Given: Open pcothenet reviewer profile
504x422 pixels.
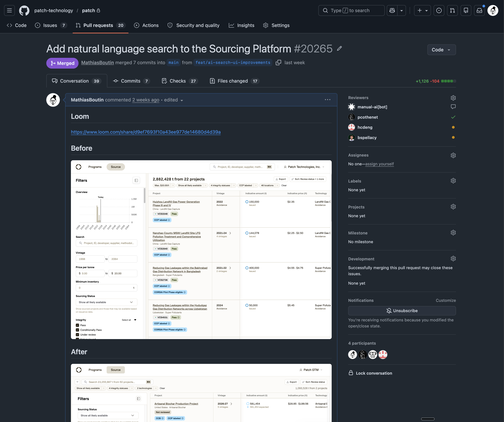Looking at the screenshot, I should [x=367, y=117].
